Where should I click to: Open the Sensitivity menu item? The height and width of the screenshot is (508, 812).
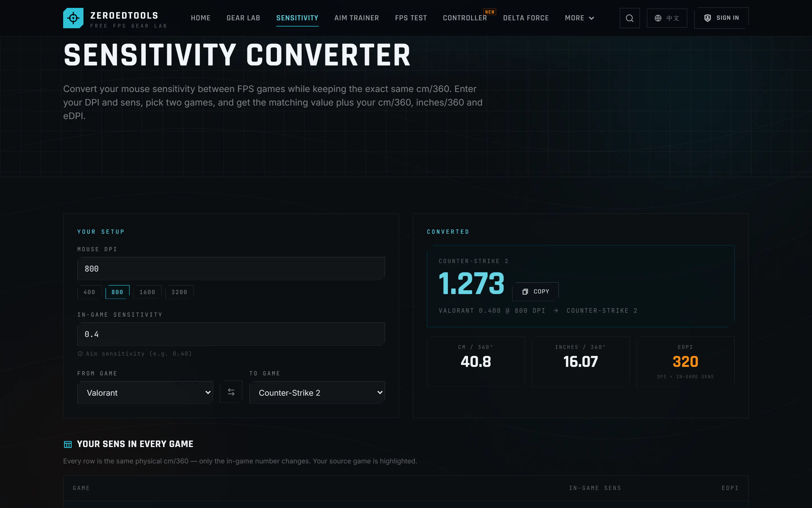click(x=297, y=18)
